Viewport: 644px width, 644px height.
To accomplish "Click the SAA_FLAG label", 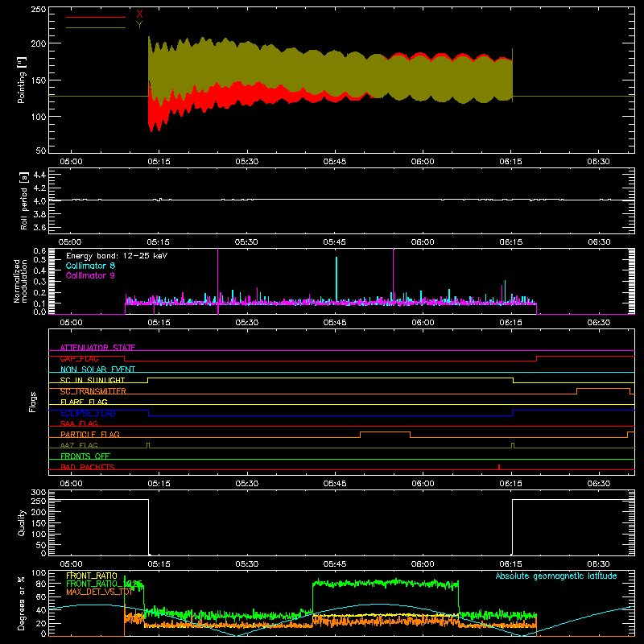I will [x=79, y=423].
